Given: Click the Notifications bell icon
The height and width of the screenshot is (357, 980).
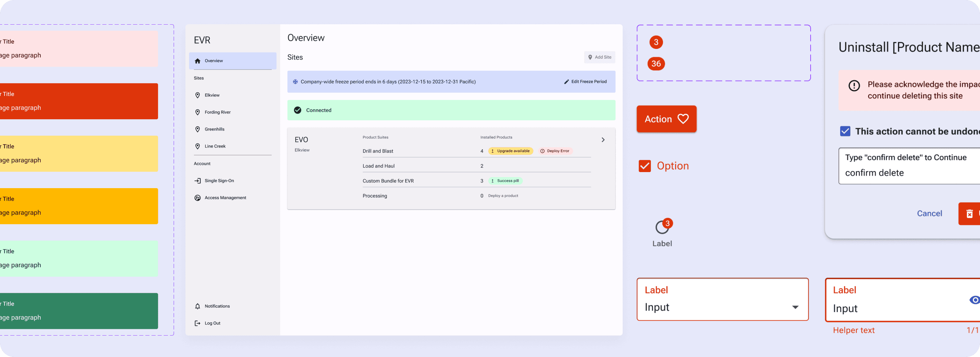Looking at the screenshot, I should [198, 306].
